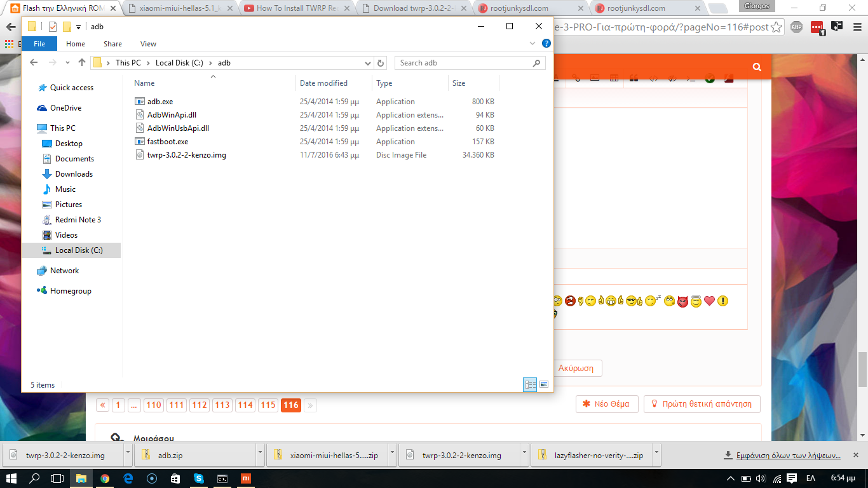Insert the red heart emoticon in the forum editor
The height and width of the screenshot is (488, 868).
[710, 301]
